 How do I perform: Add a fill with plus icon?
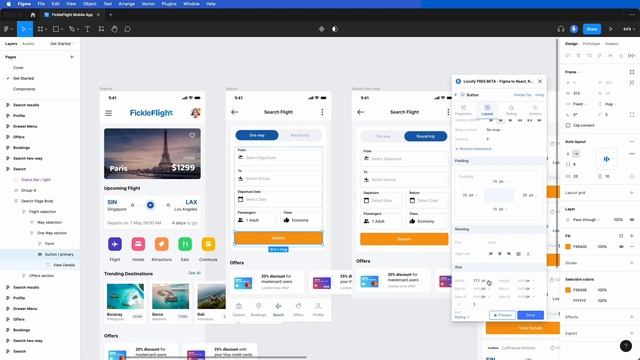pos(632,236)
